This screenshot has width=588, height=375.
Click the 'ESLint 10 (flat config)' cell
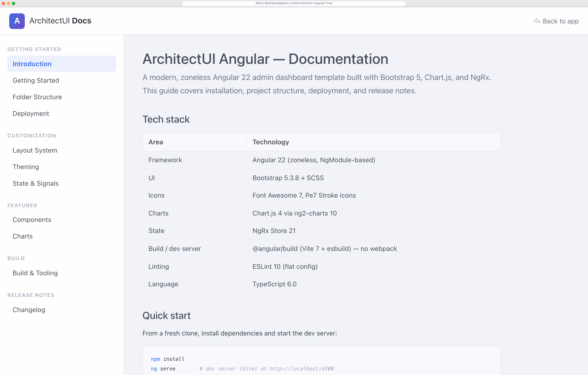pos(374,267)
